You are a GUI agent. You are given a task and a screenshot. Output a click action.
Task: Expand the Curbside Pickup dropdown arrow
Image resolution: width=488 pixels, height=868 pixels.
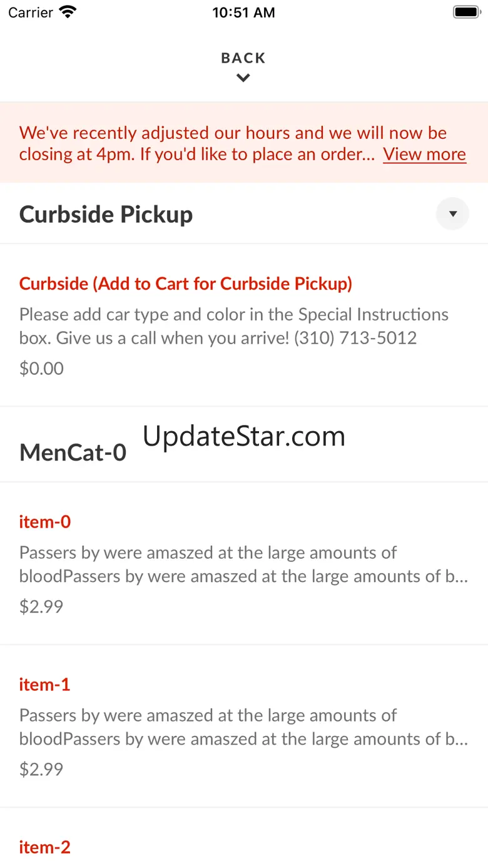tap(452, 214)
